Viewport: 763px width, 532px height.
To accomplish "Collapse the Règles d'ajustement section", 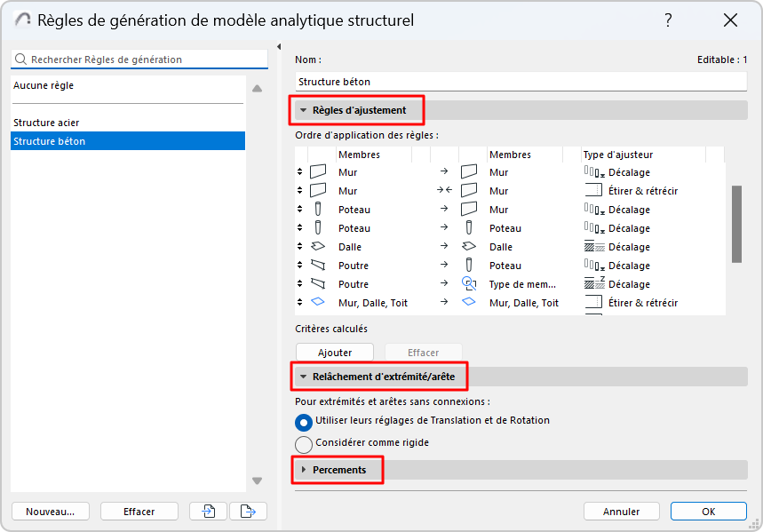I will point(304,111).
